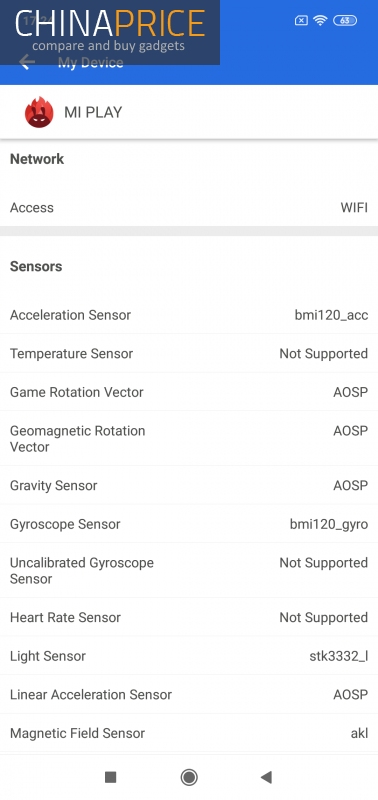Select the Gyroscope Sensor row
Viewport: 378px width, 800px height.
189,524
